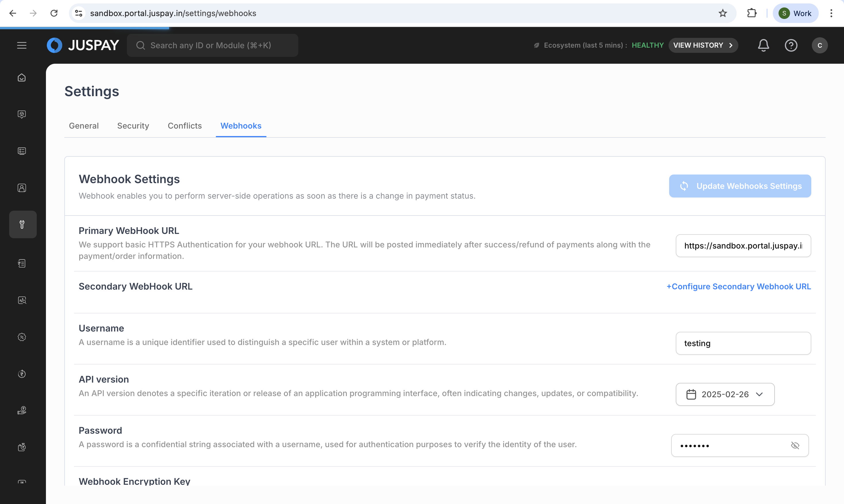Screen dimensions: 844x504
Task: Click VIEW HISTORY chevron button
Action: pyautogui.click(x=703, y=45)
